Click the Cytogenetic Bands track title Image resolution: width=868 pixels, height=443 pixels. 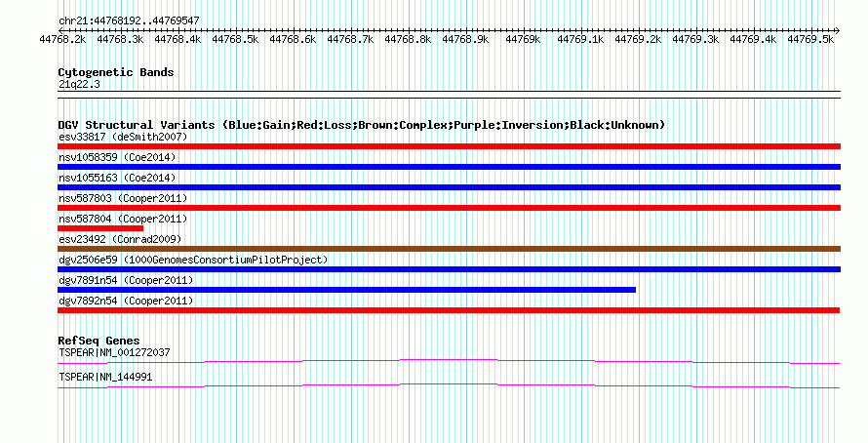point(116,72)
